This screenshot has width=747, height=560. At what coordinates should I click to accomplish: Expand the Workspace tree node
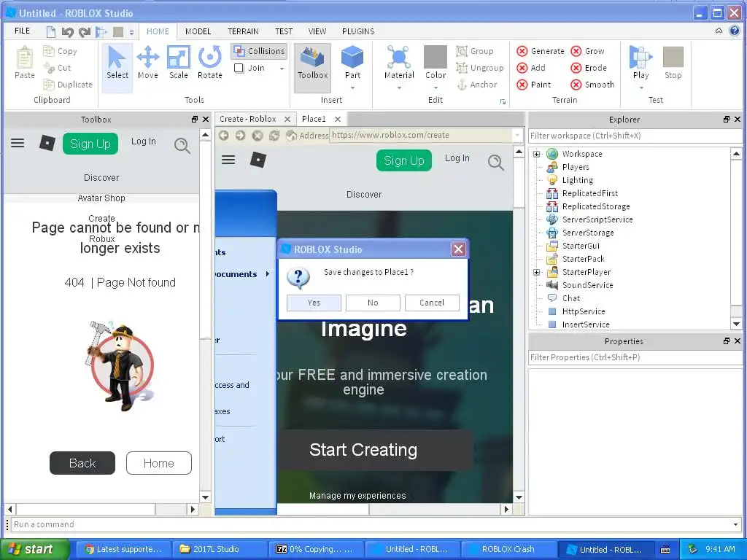click(x=536, y=154)
